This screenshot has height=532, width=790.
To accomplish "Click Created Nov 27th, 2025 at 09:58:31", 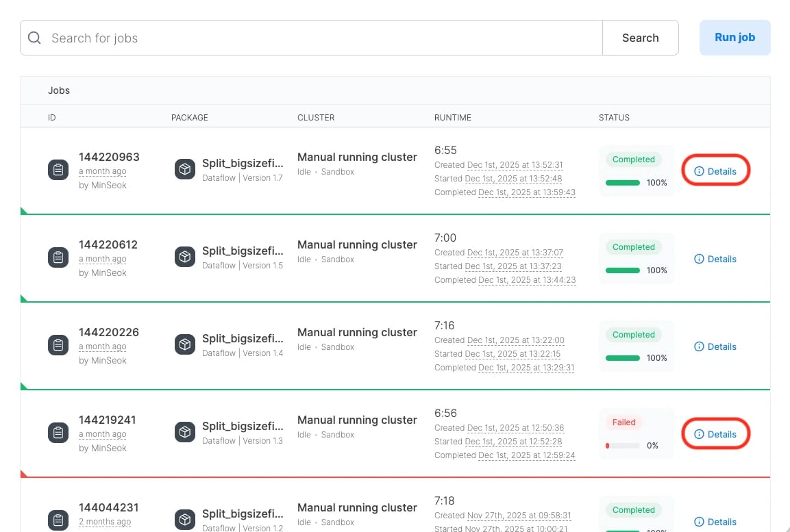I will 503,515.
